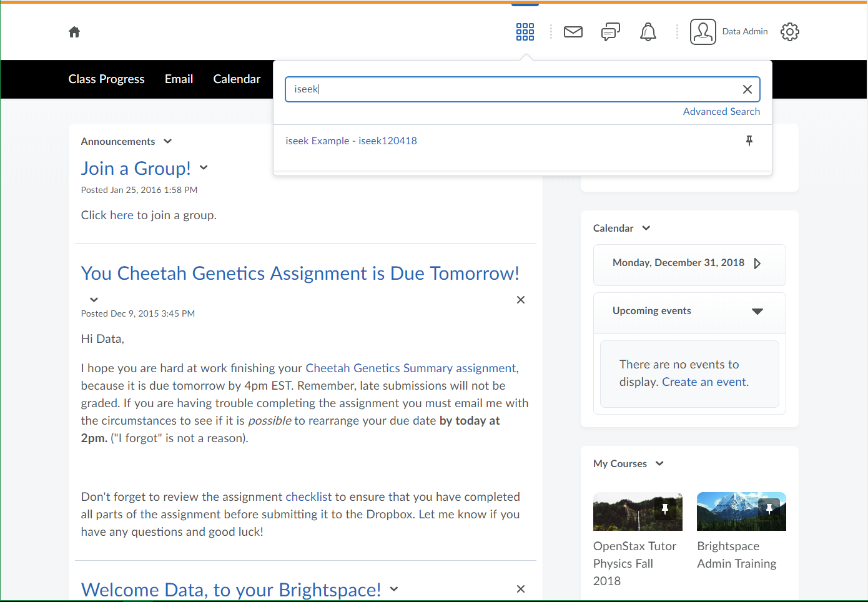Click Data Admin profile avatar
Screen dimensions: 868x602
pyautogui.click(x=703, y=32)
